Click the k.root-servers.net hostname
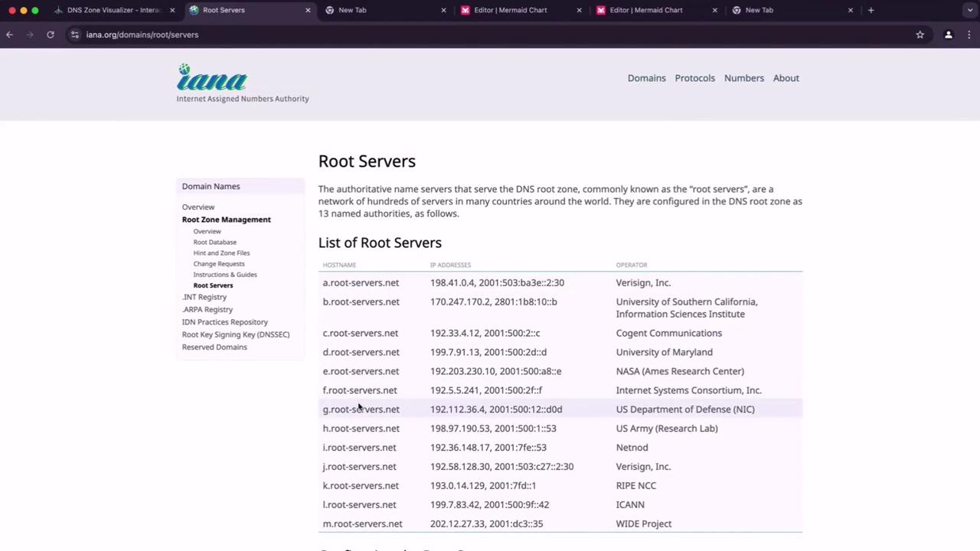The image size is (980, 551). [x=361, y=486]
